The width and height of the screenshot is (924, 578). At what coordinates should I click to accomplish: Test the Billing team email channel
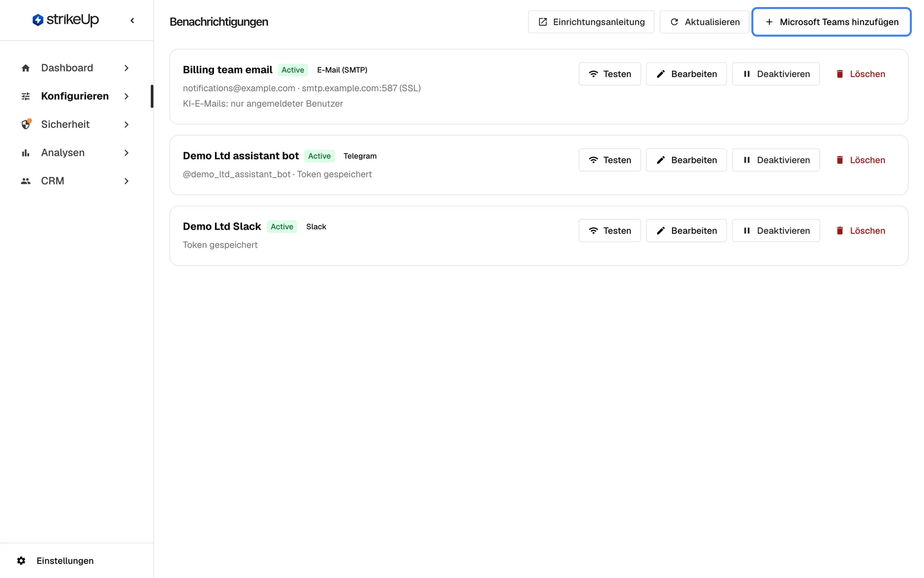tap(610, 74)
